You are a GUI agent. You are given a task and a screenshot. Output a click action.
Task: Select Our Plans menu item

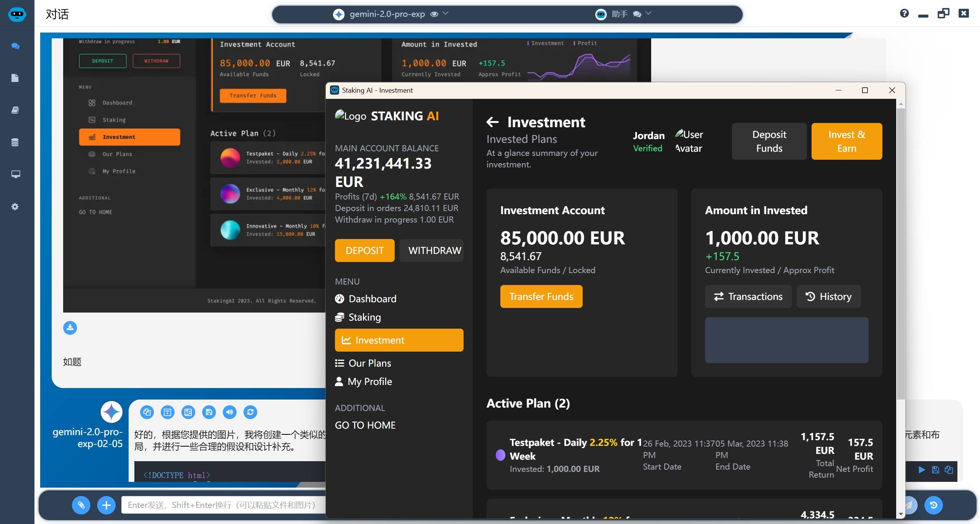pos(369,363)
